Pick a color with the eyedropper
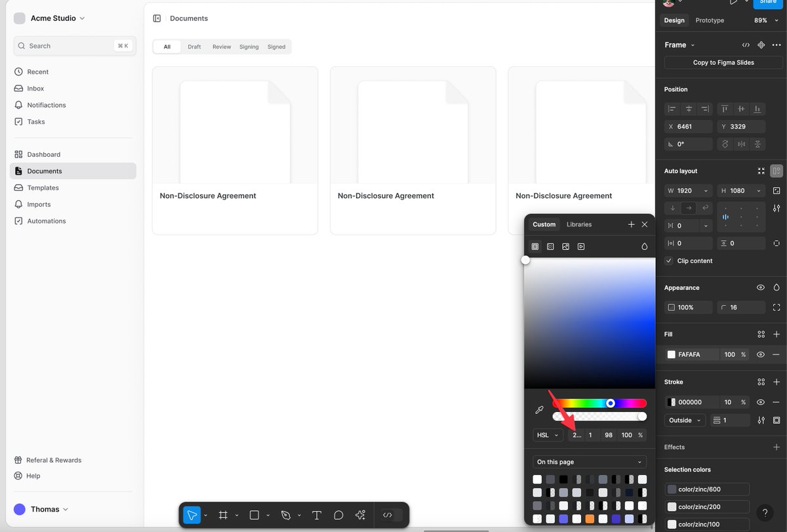Screen dimensions: 787x532 (x=539, y=410)
